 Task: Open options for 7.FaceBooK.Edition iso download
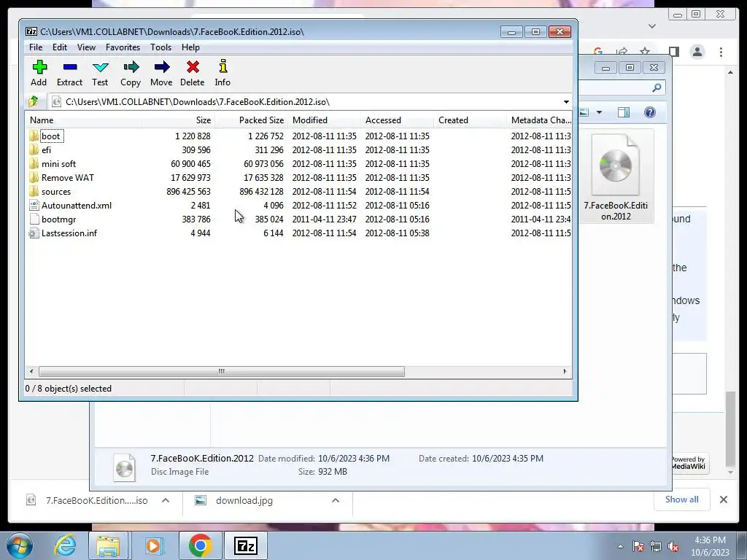pos(166,500)
